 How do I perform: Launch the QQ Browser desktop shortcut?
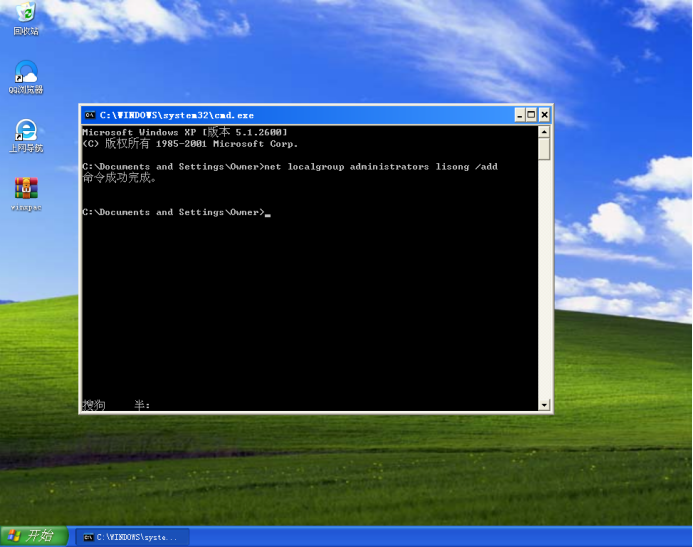[x=26, y=77]
